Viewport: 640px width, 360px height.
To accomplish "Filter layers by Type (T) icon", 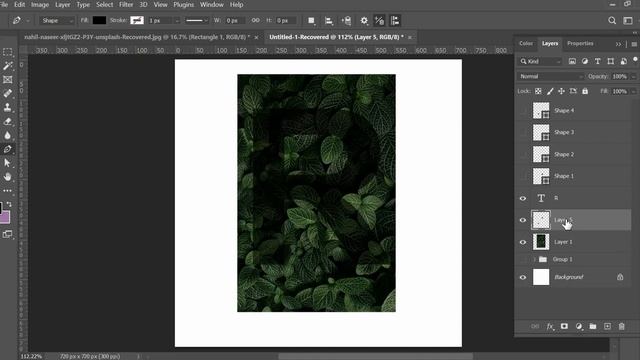I will coord(598,61).
